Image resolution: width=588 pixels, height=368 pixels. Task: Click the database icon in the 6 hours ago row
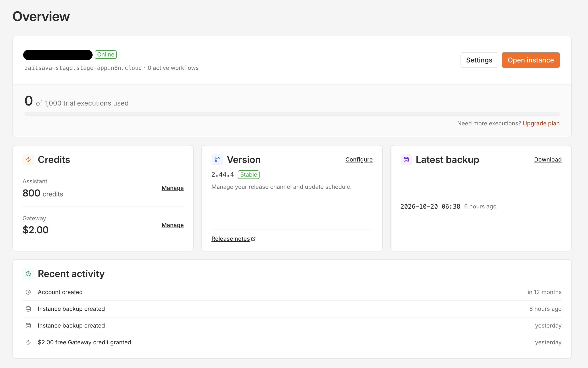(x=28, y=309)
